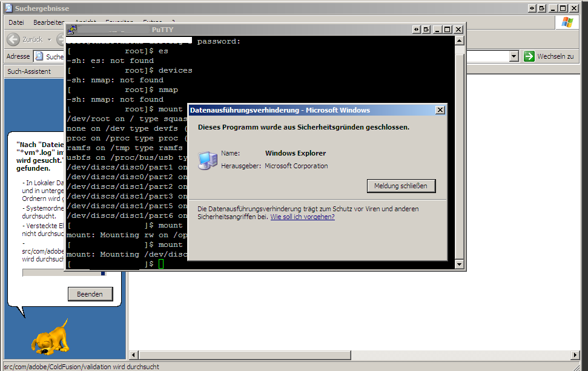Screen dimensions: 588x371
Task: Click 'Windows Explorer' name text in dialog
Action: click(x=296, y=153)
